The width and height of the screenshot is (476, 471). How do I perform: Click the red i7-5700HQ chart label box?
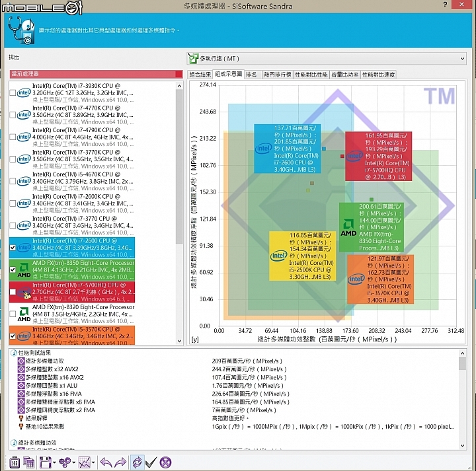point(378,156)
